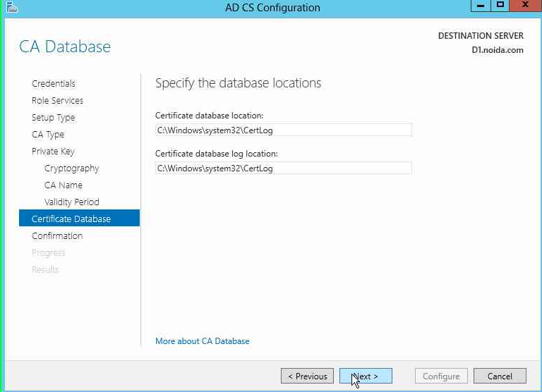This screenshot has height=392, width=542.
Task: Click the disabled Configure button
Action: (x=441, y=376)
